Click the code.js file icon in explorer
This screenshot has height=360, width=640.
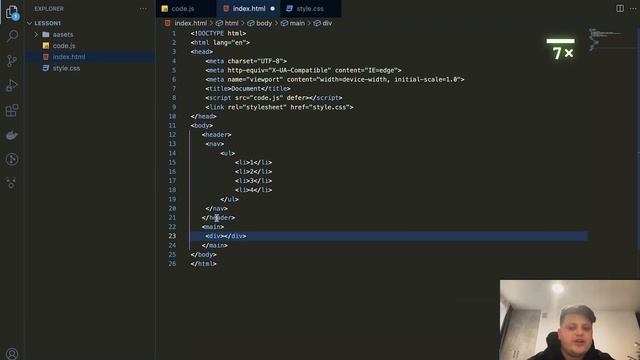point(46,46)
